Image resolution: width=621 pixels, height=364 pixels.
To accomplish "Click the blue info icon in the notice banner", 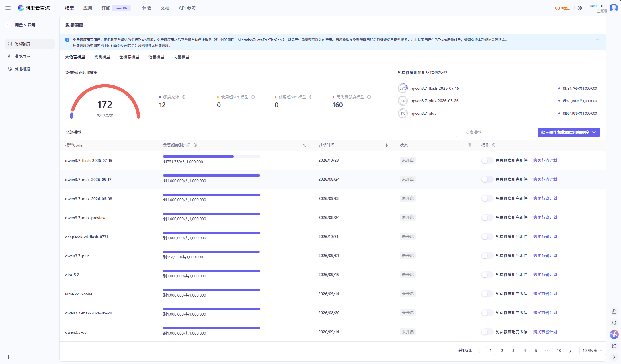I will tap(67, 40).
